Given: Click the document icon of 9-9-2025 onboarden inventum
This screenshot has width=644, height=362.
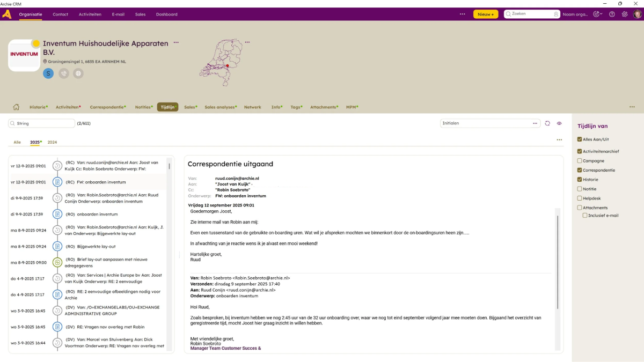Looking at the screenshot, I should coord(57,215).
